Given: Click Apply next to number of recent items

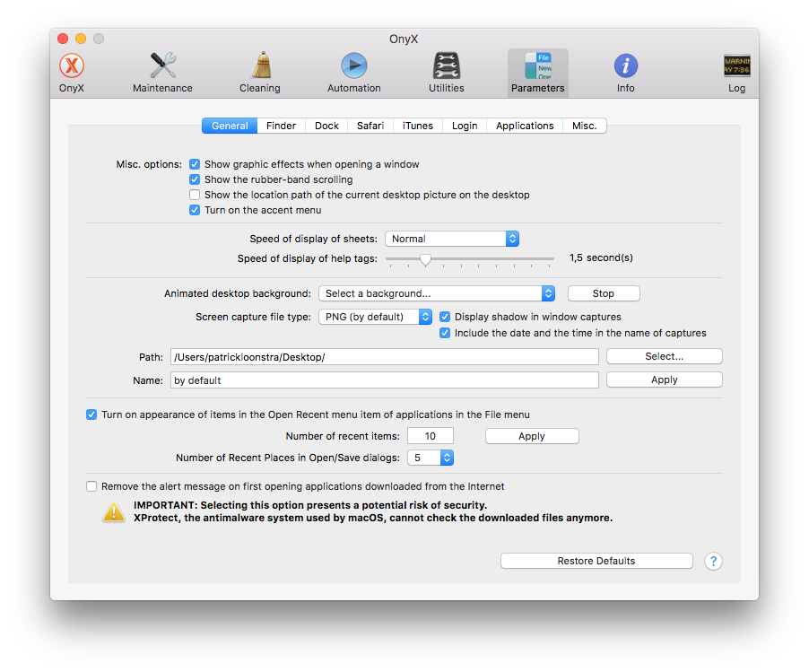Looking at the screenshot, I should coord(532,436).
